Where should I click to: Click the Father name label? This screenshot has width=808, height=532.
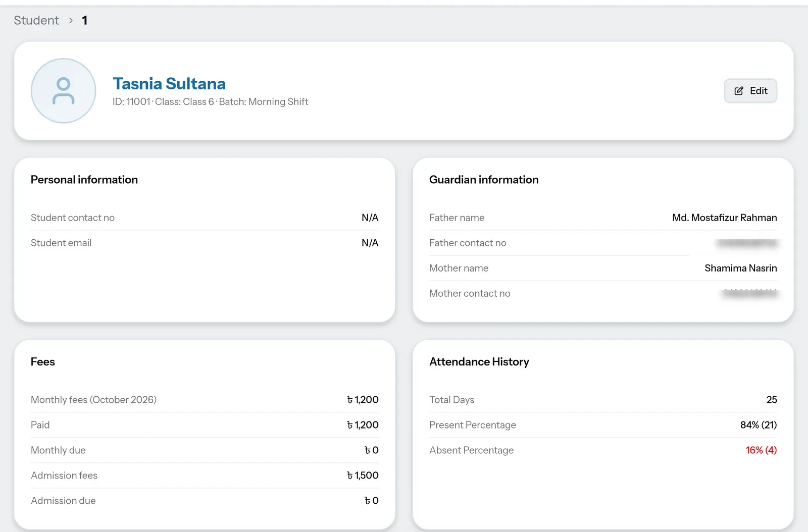tap(457, 218)
